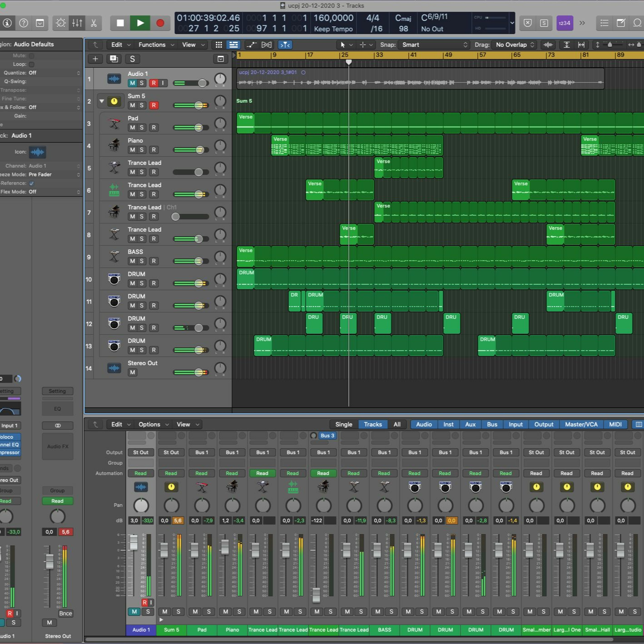Click the scissors editors icon in toolbar
The width and height of the screenshot is (644, 644).
pos(94,23)
